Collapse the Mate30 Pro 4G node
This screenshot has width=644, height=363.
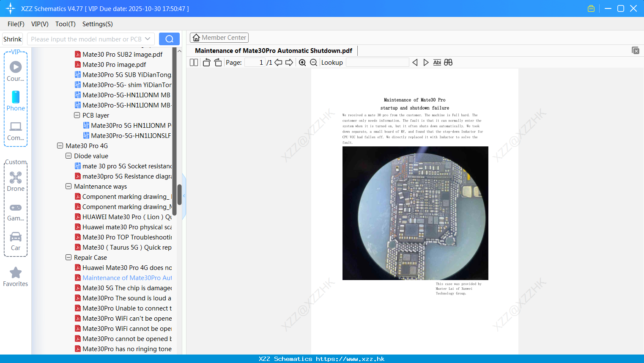[x=60, y=146]
